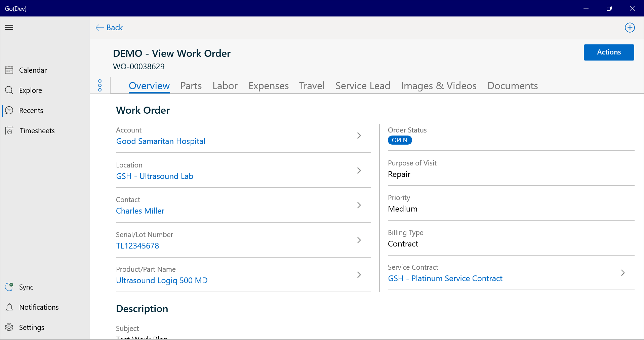Click the Sync status icon
The width and height of the screenshot is (644, 340).
pyautogui.click(x=9, y=287)
